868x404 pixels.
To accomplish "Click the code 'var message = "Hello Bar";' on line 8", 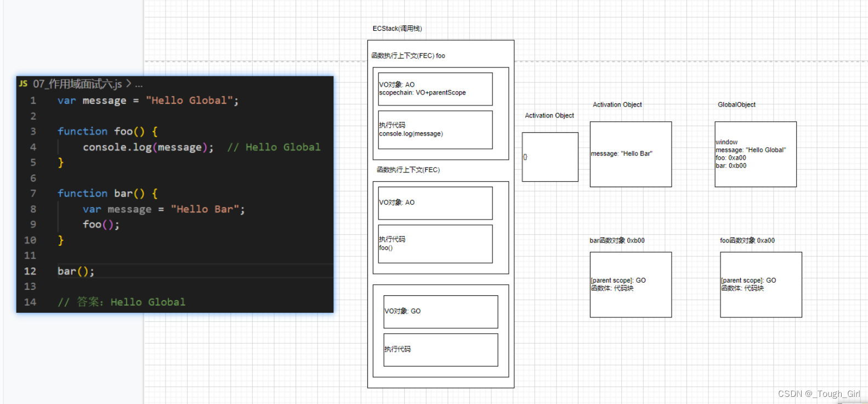I will coord(164,209).
